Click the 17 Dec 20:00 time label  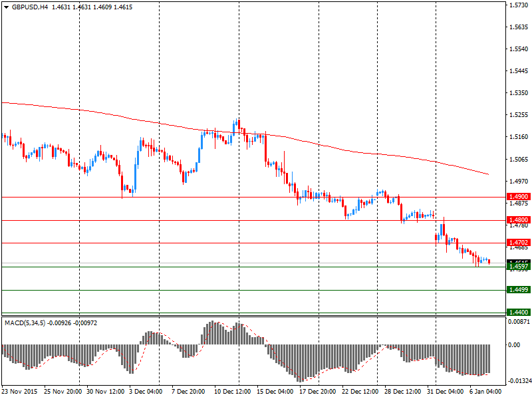pos(318,392)
